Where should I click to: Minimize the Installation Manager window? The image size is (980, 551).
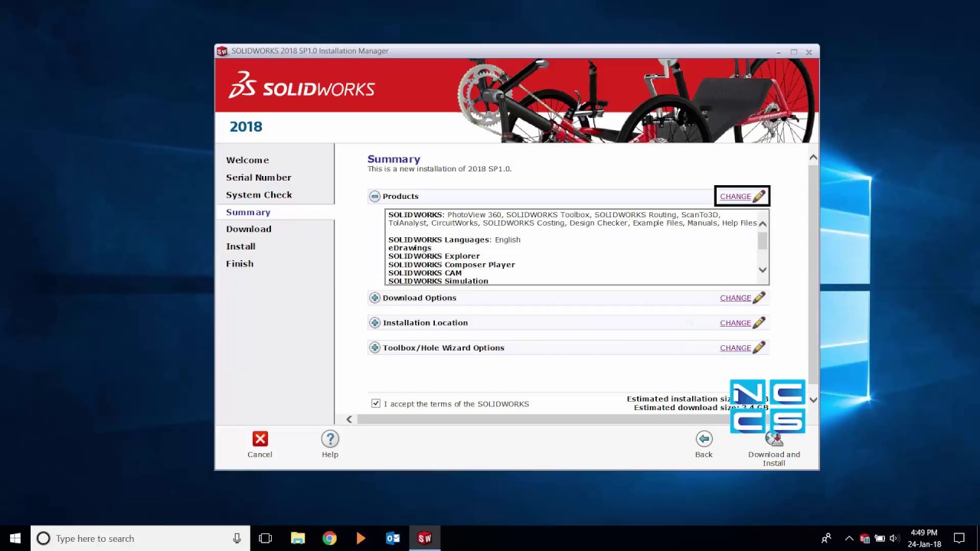(778, 52)
